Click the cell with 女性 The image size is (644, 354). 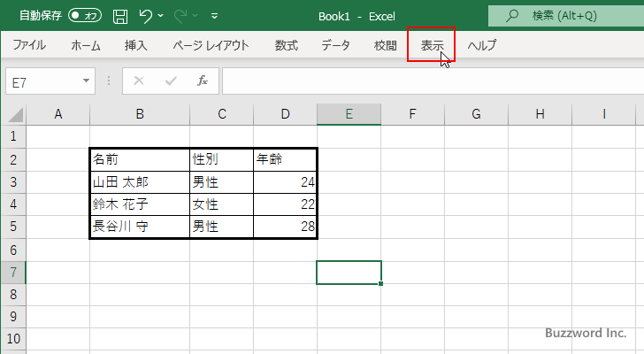tap(222, 204)
